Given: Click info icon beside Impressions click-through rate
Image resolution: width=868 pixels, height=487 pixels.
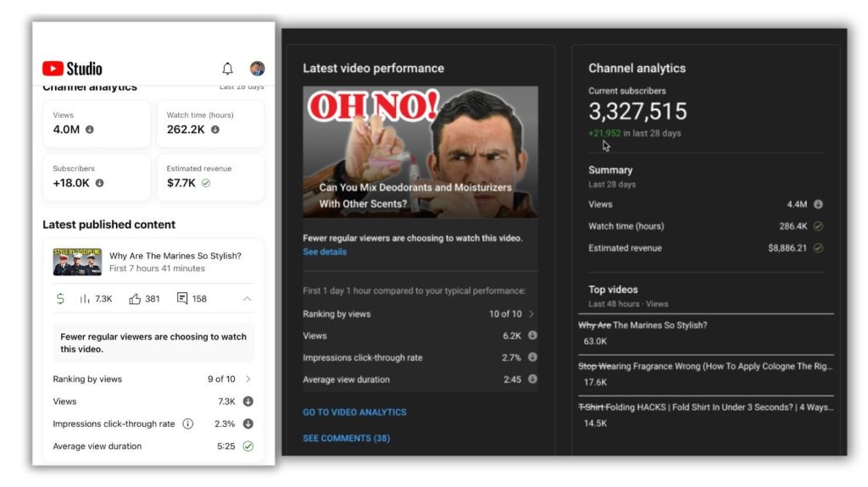Looking at the screenshot, I should click(x=188, y=423).
